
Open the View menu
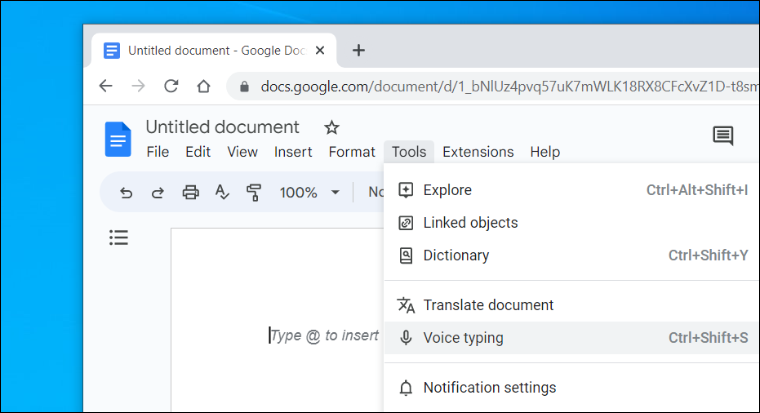242,152
